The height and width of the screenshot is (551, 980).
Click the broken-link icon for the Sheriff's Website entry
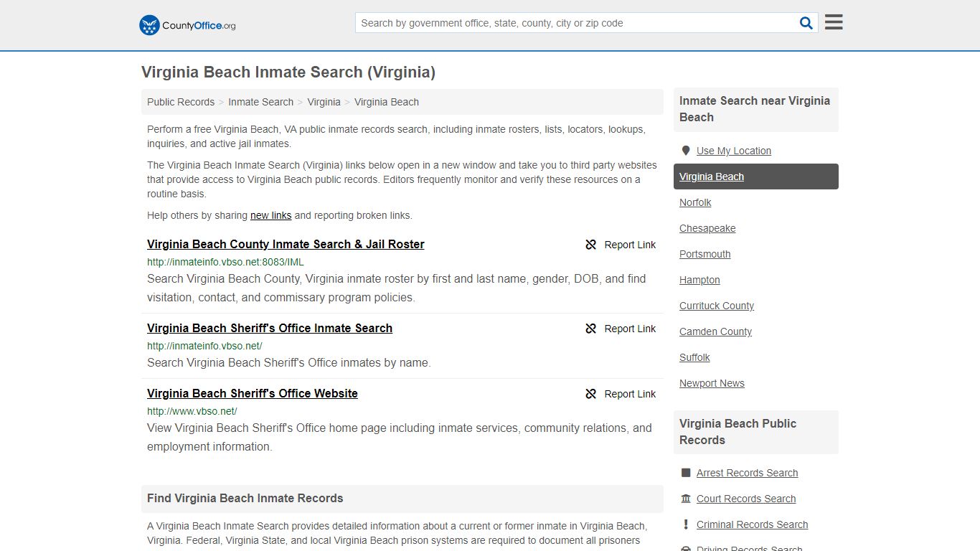coord(590,393)
